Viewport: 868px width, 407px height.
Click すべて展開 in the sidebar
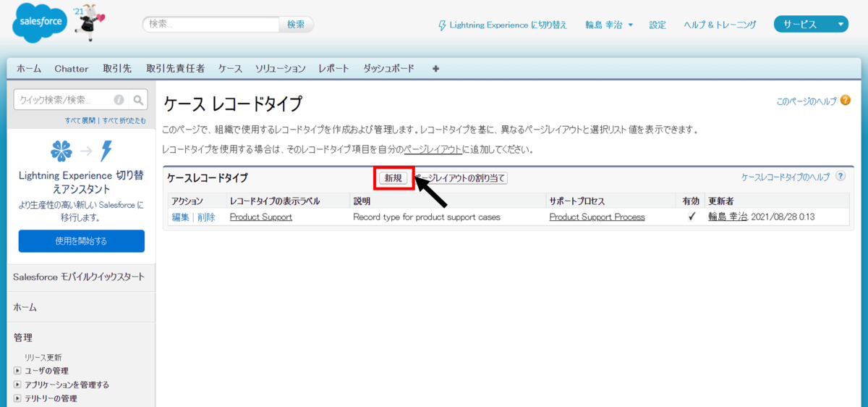[x=82, y=120]
